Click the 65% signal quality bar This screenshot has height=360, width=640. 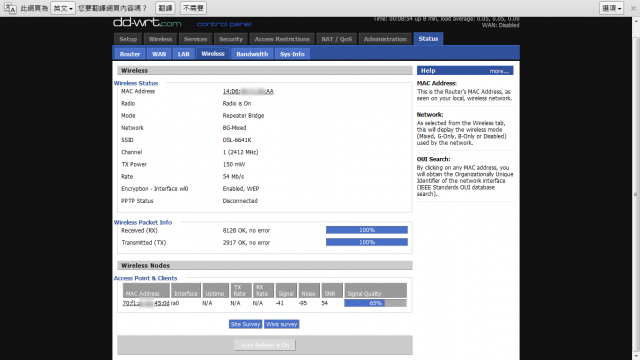[x=375, y=303]
